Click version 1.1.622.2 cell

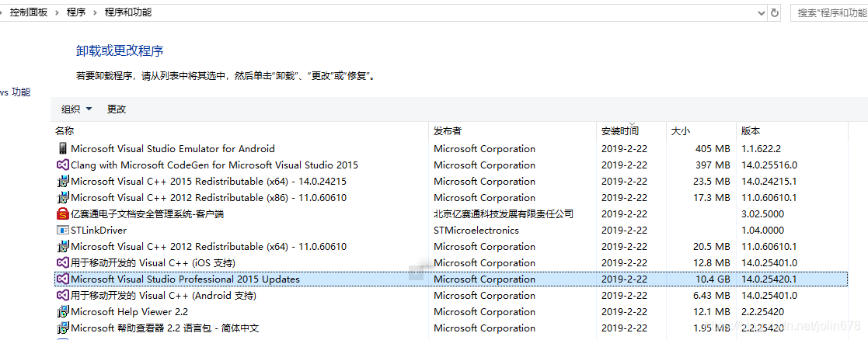(x=761, y=149)
